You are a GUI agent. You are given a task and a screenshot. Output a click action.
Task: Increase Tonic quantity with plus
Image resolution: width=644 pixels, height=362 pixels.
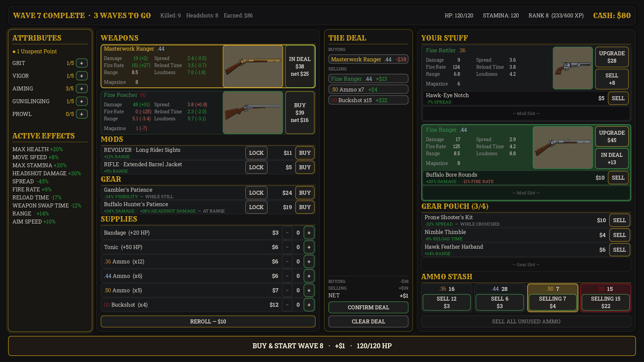pos(309,247)
